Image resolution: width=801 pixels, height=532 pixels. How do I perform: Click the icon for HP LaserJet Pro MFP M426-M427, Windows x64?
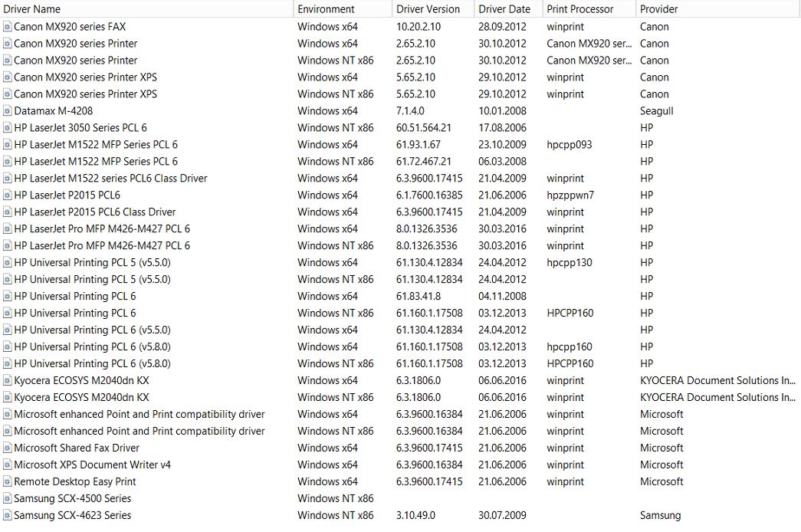[7, 229]
